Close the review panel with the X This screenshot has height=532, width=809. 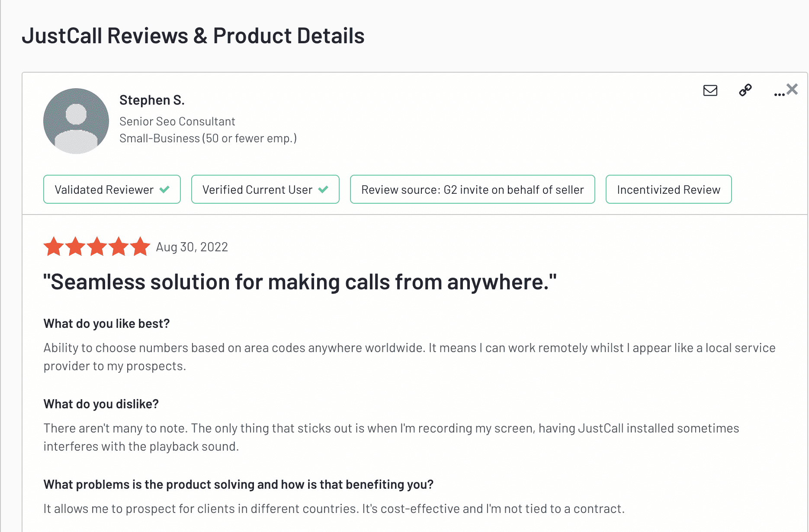792,89
